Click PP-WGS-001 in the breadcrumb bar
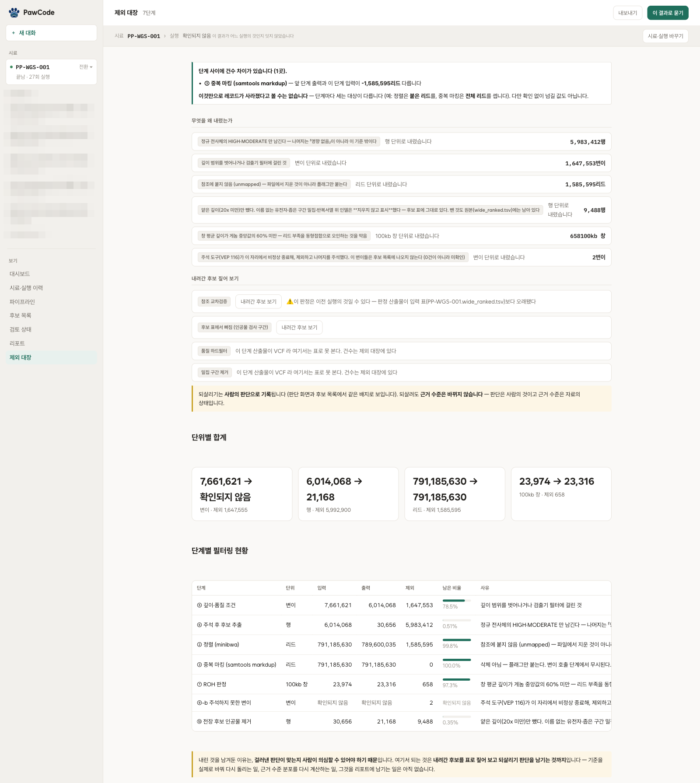The image size is (700, 783). [x=143, y=36]
